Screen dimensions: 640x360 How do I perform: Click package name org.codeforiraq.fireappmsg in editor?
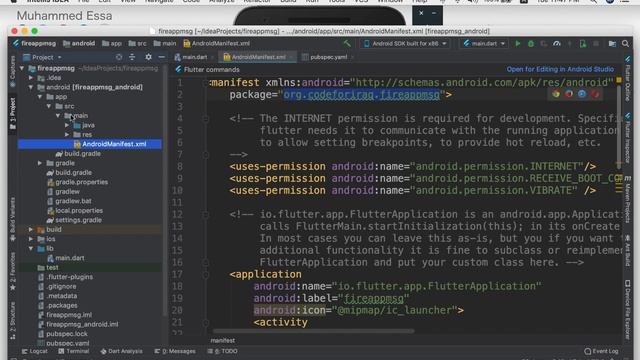(x=362, y=95)
